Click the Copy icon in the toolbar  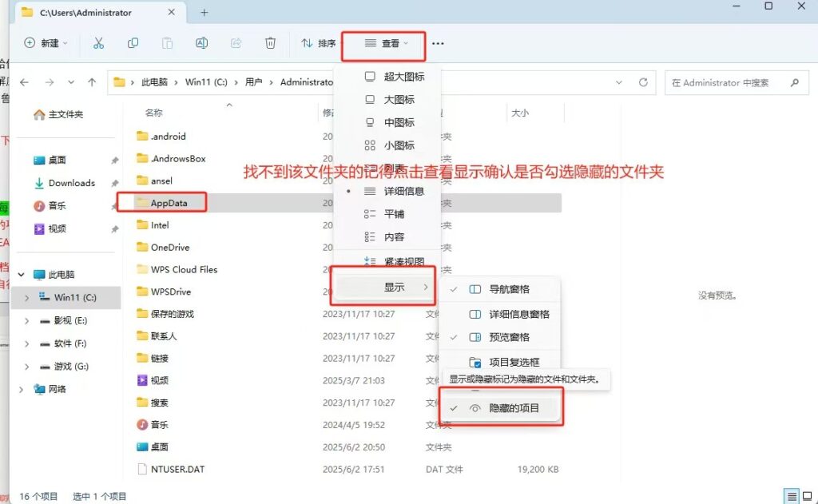point(133,45)
